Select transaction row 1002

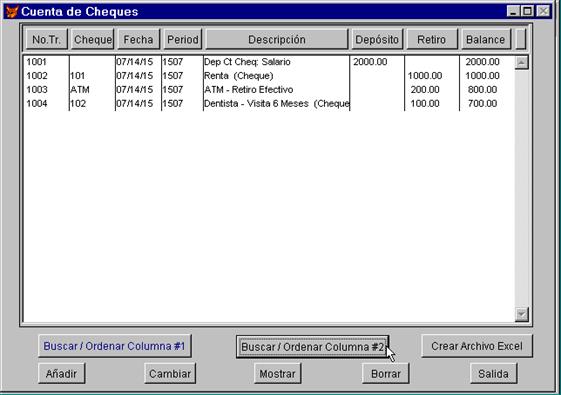click(269, 76)
